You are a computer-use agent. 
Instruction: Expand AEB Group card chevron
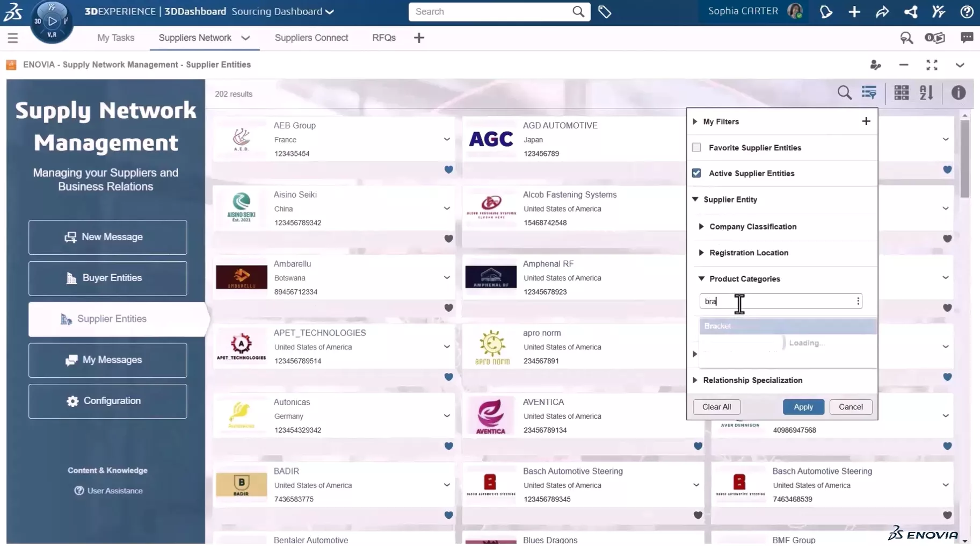click(447, 139)
